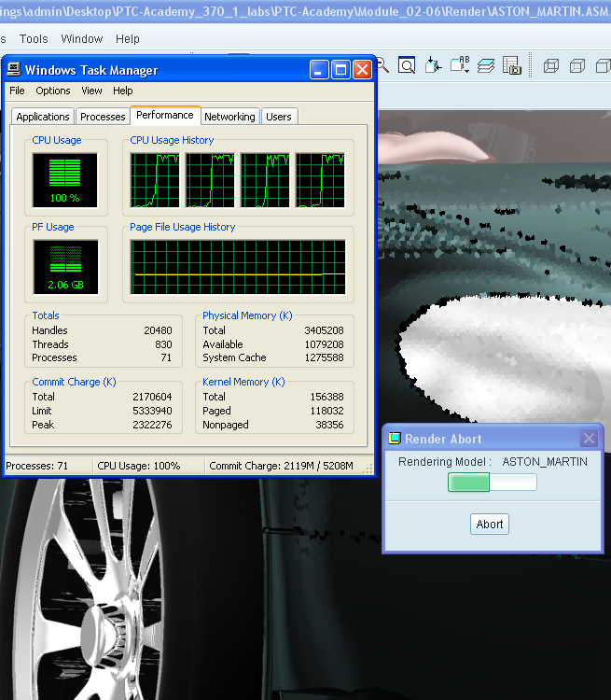Viewport: 611px width, 700px height.
Task: Select the Hidden line display icon
Action: (x=577, y=66)
